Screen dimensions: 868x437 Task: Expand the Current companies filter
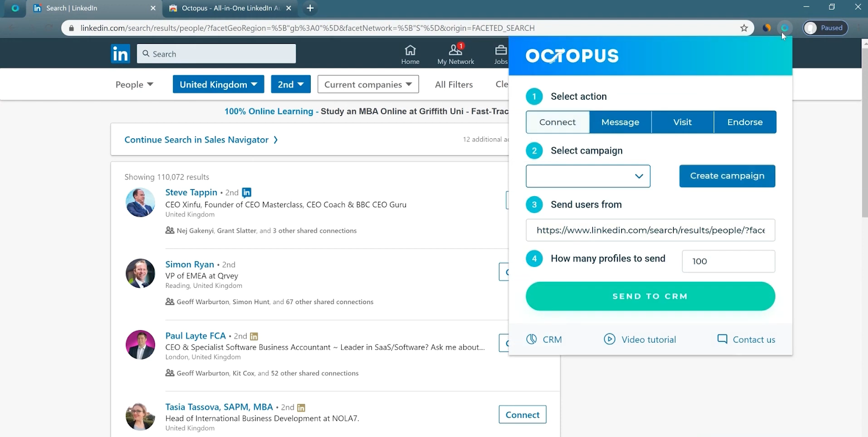[368, 84]
